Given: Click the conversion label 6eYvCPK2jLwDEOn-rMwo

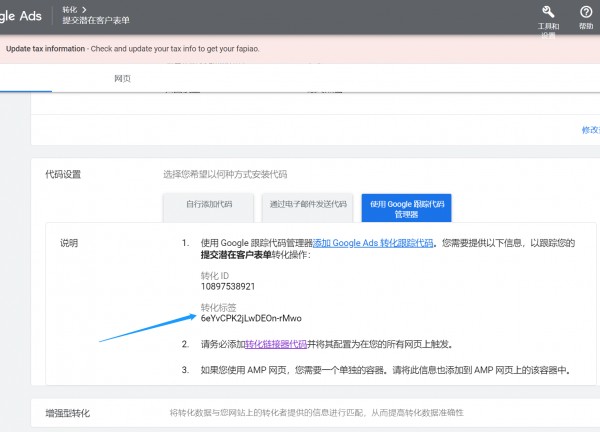Looking at the screenshot, I should (x=251, y=318).
